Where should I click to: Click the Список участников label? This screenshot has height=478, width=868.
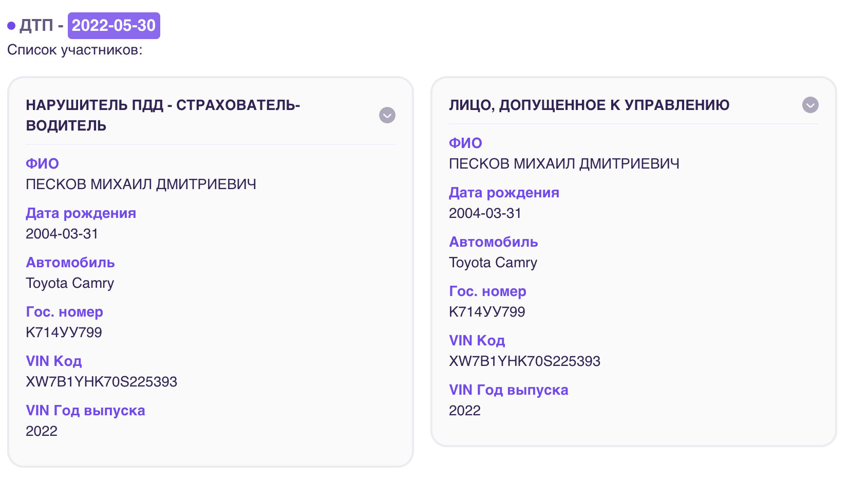pos(74,50)
